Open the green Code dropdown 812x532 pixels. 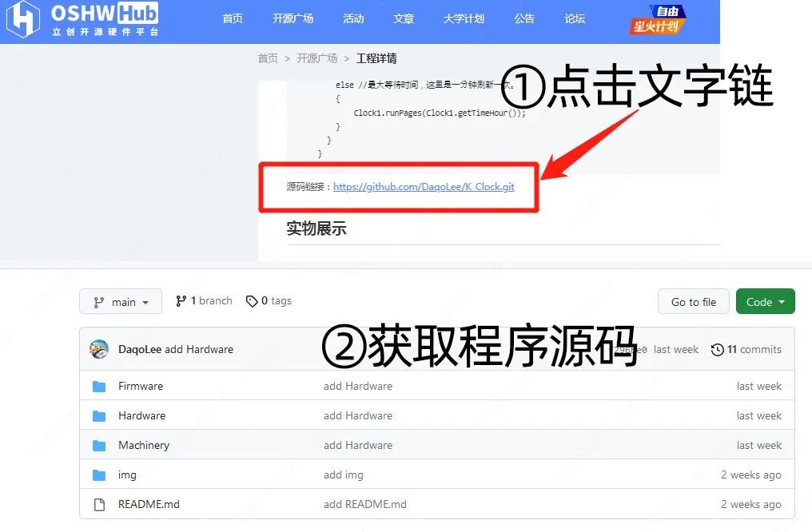coord(765,302)
